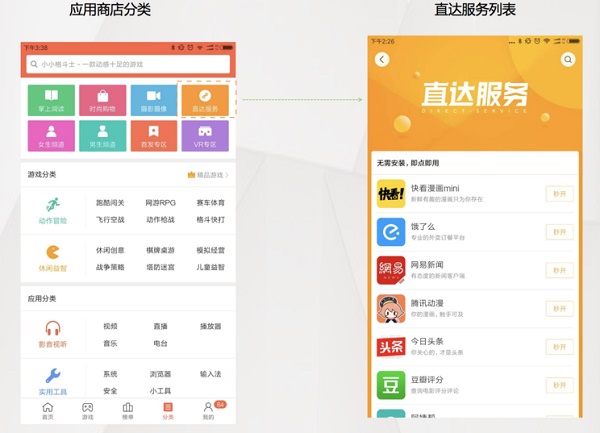Screen dimensions: 600x433
Task: Switch to the 首页 bottom tab
Action: coord(47,411)
